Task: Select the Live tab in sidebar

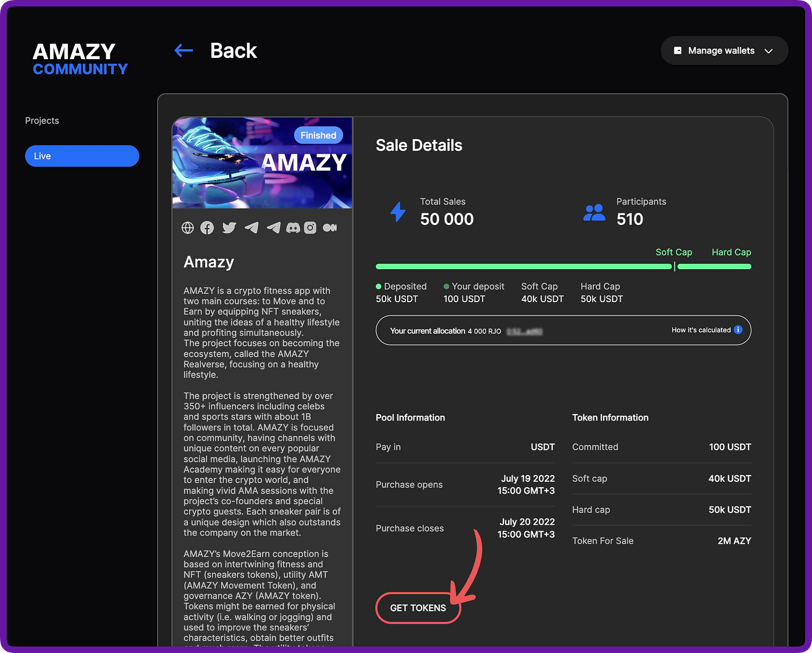Action: (82, 156)
